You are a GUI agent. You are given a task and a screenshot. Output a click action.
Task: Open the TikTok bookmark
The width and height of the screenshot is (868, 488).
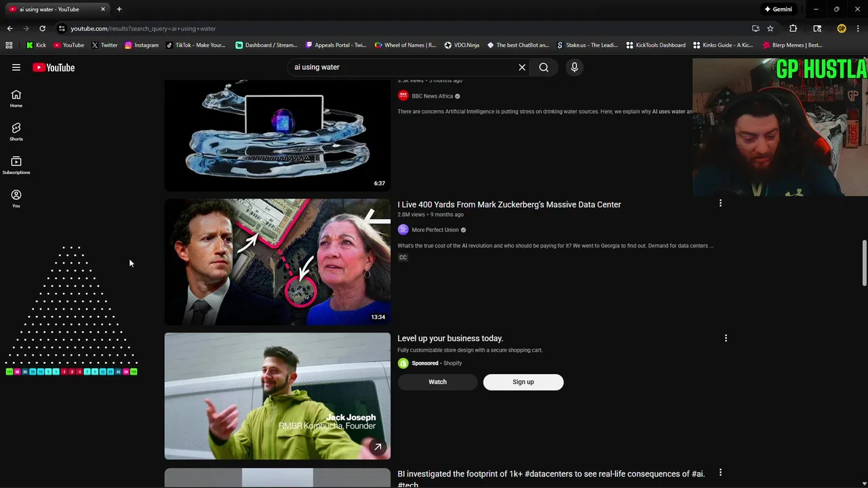click(x=196, y=45)
